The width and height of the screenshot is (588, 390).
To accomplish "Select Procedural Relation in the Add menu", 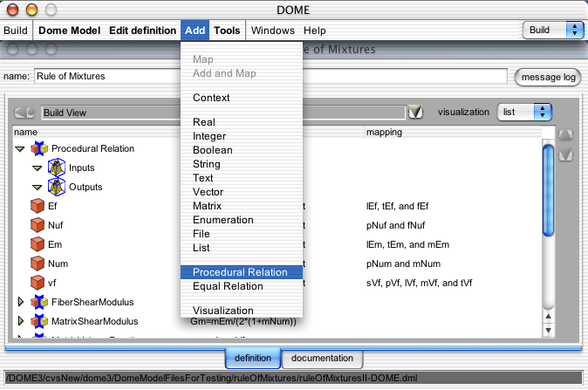I will 242,272.
